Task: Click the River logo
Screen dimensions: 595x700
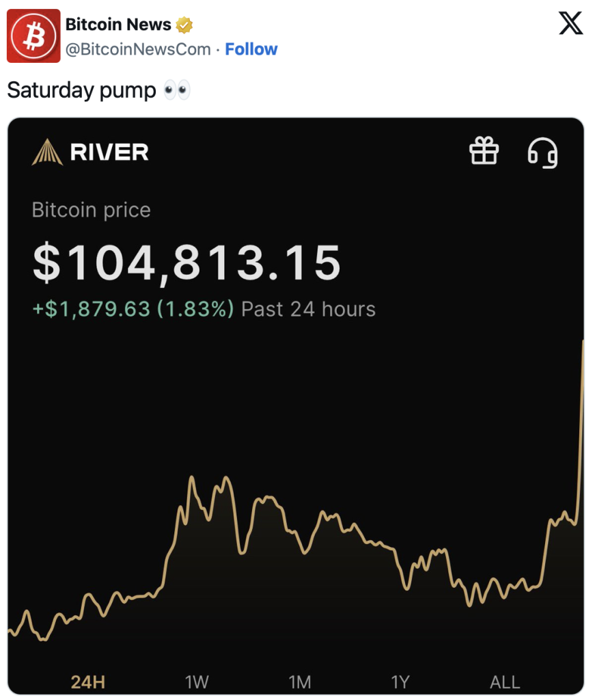Action: pos(90,152)
